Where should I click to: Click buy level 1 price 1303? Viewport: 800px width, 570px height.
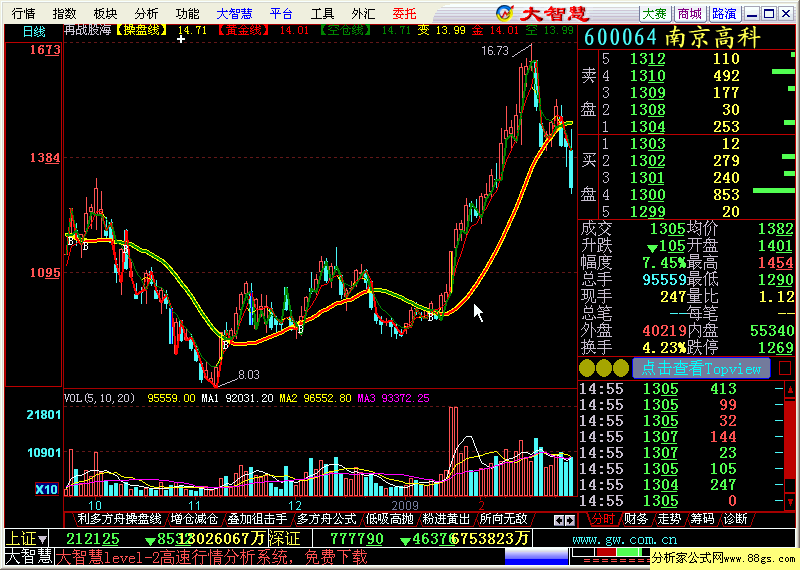(647, 144)
